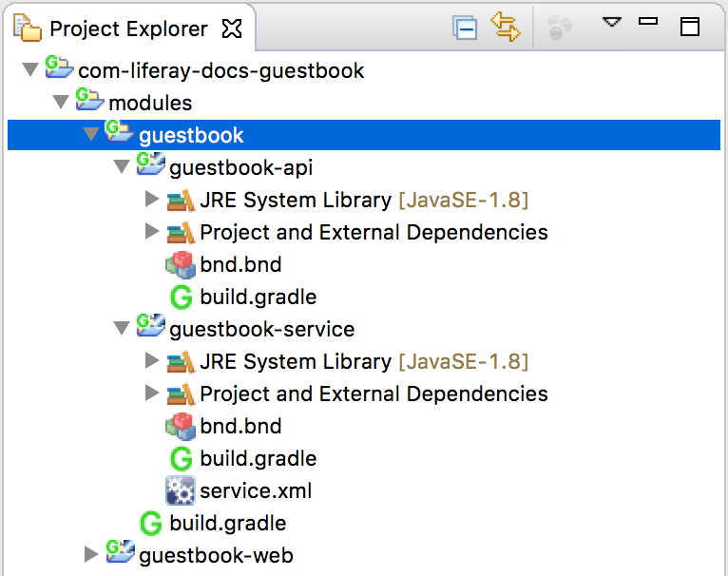Select build.gradle label directly under guestbook
Viewport: 728px width, 576px height.
click(x=228, y=524)
